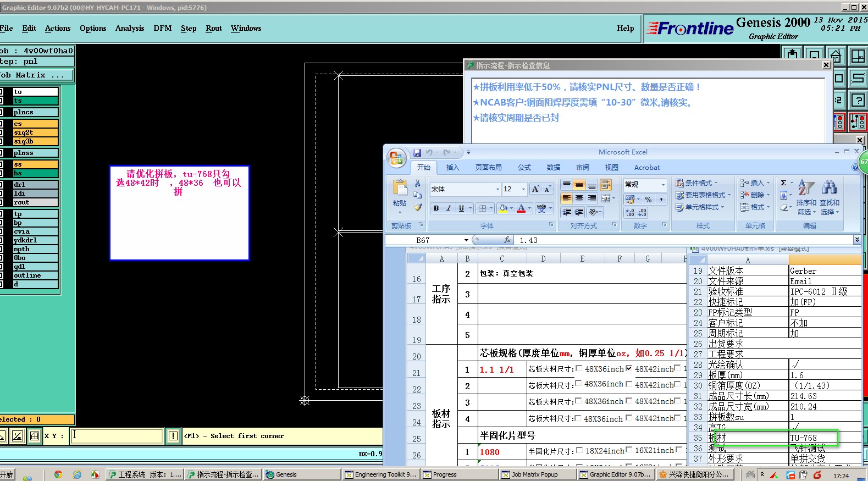Click the red Font Color icon
868x481 pixels.
click(x=521, y=208)
